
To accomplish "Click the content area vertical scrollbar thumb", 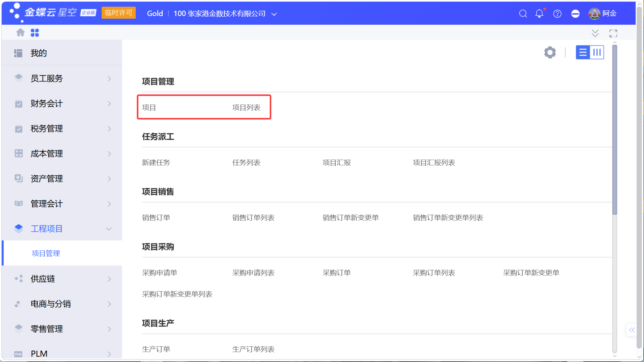I will pyautogui.click(x=615, y=130).
